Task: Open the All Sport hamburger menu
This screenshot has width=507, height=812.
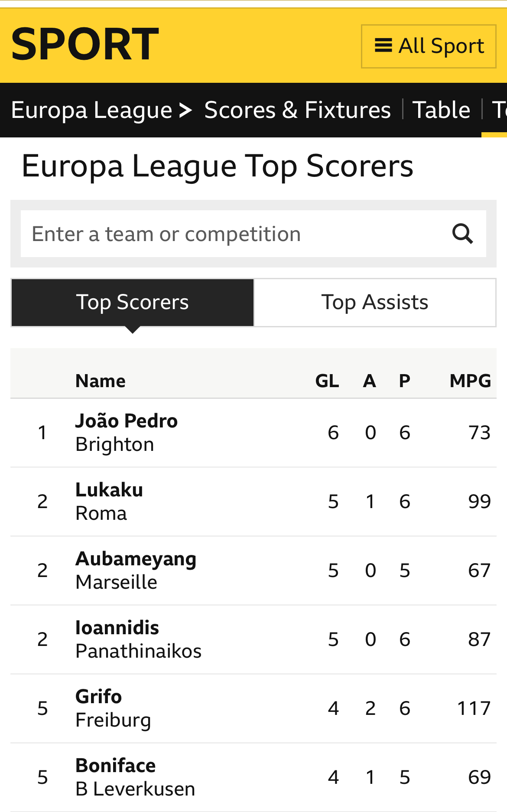Action: point(429,46)
